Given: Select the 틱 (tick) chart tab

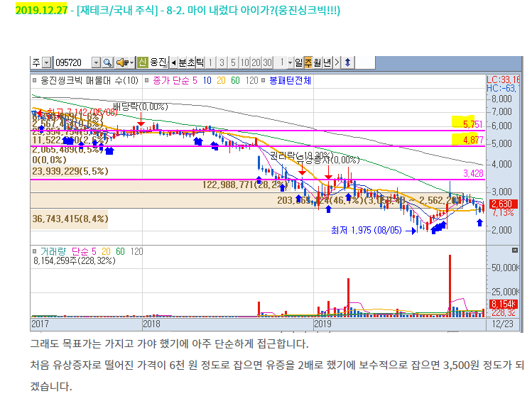Looking at the screenshot, I should click(x=200, y=62).
